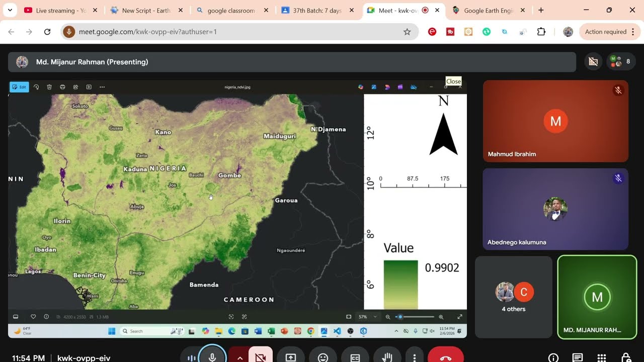Image resolution: width=644 pixels, height=362 pixels.
Task: Open Excel from the shared taskbar
Action: (271, 331)
